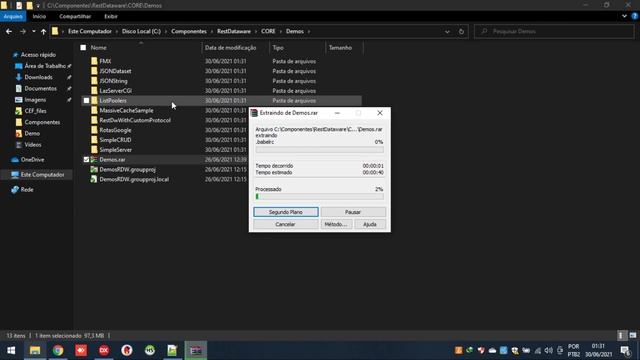Open the Arquivo menu
This screenshot has height=360, width=640.
coord(13,16)
